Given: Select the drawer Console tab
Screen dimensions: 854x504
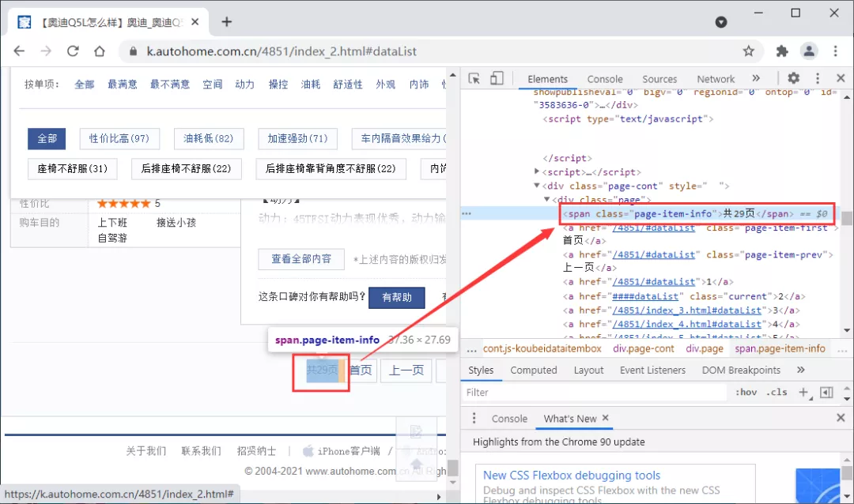Looking at the screenshot, I should pyautogui.click(x=509, y=419).
